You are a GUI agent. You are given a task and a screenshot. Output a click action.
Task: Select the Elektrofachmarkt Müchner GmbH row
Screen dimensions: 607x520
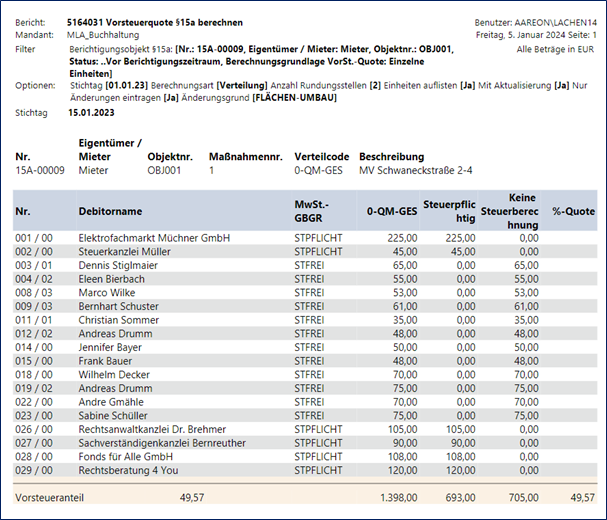[154, 238]
